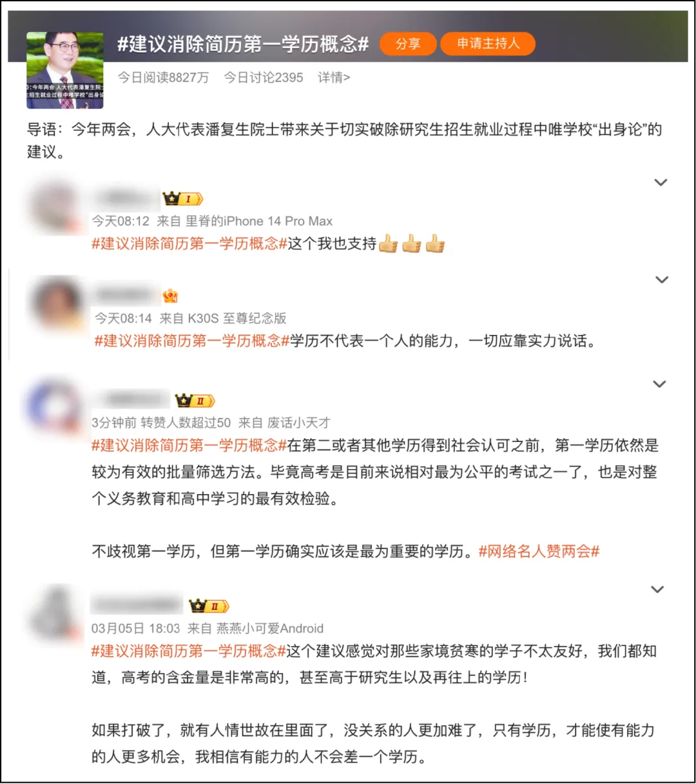Open the third poster's blue-red avatar
The image size is (696, 784).
[54, 408]
